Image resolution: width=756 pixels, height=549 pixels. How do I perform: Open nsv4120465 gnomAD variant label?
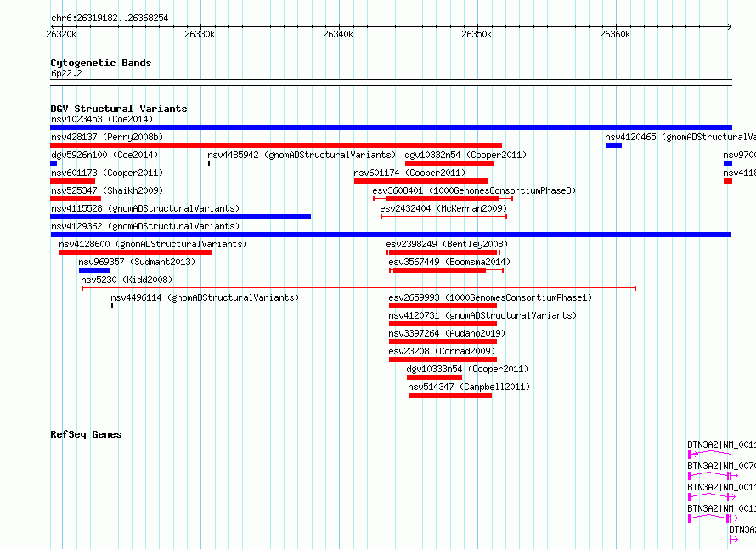(x=680, y=137)
